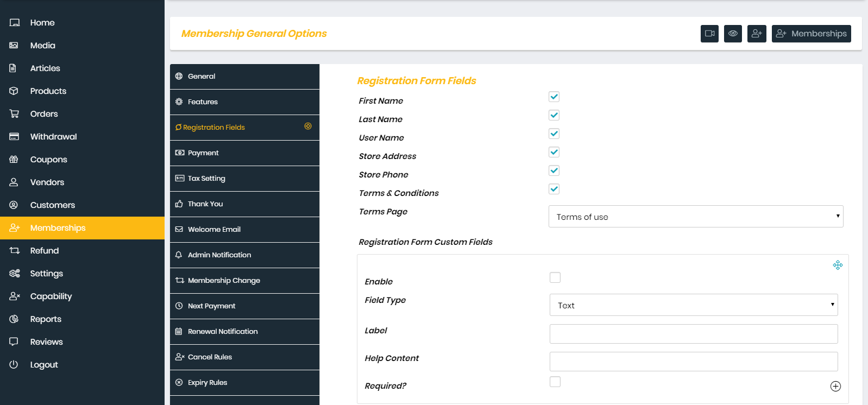Click the Label input field
The height and width of the screenshot is (405, 868).
pyautogui.click(x=694, y=334)
